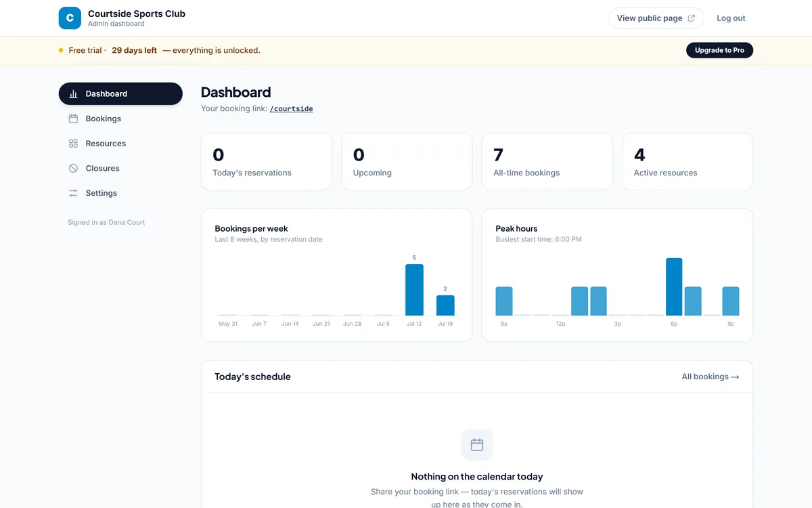Click the 'Nothing on the calendar today' heading
Image resolution: width=812 pixels, height=508 pixels.
(477, 477)
